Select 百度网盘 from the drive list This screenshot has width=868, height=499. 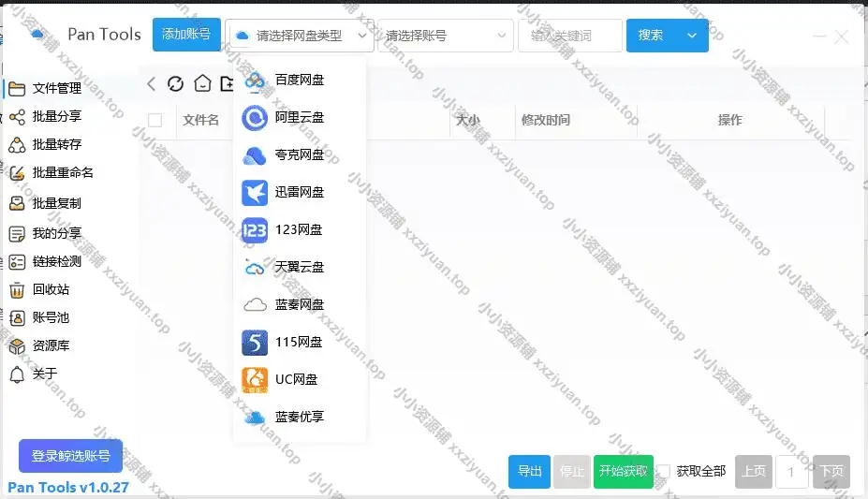(x=299, y=81)
